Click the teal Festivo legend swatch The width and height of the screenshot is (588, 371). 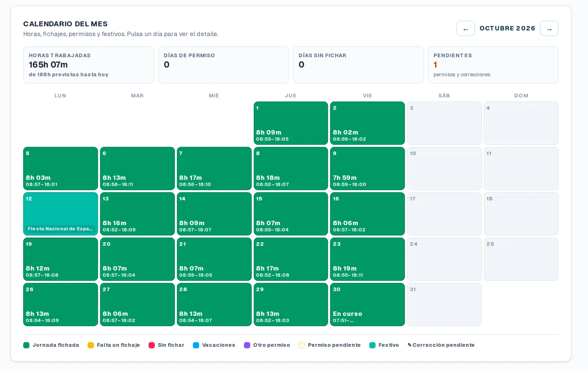pyautogui.click(x=372, y=345)
